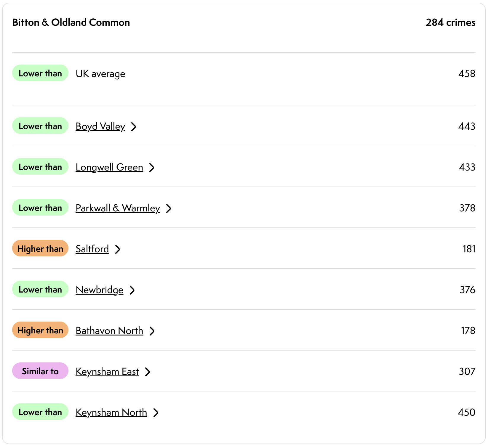Click the chevron beside Keynsham North
Screen dimensions: 491x448
point(156,413)
